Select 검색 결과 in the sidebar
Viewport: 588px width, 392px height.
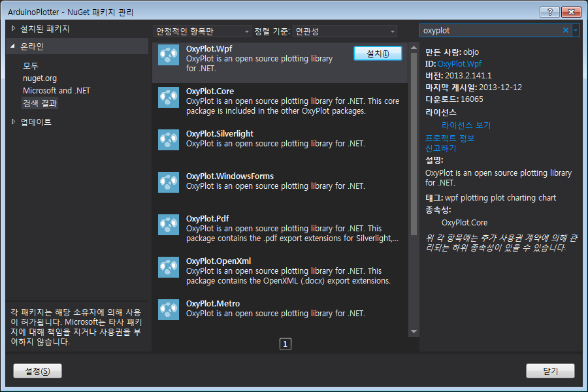click(x=40, y=103)
